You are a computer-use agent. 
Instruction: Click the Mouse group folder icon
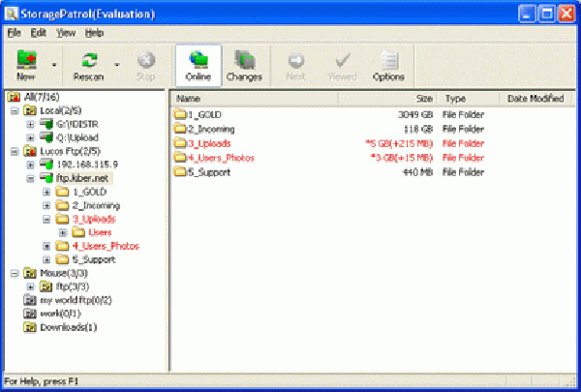click(30, 273)
